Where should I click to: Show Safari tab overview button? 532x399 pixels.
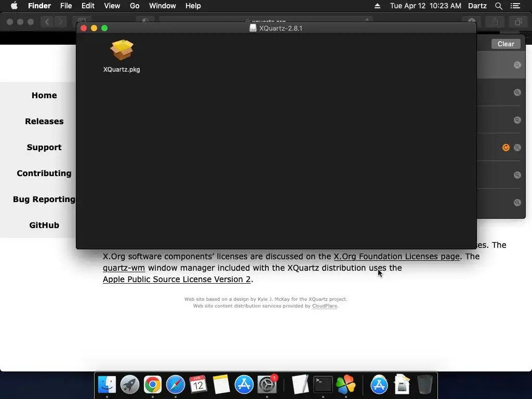518,22
